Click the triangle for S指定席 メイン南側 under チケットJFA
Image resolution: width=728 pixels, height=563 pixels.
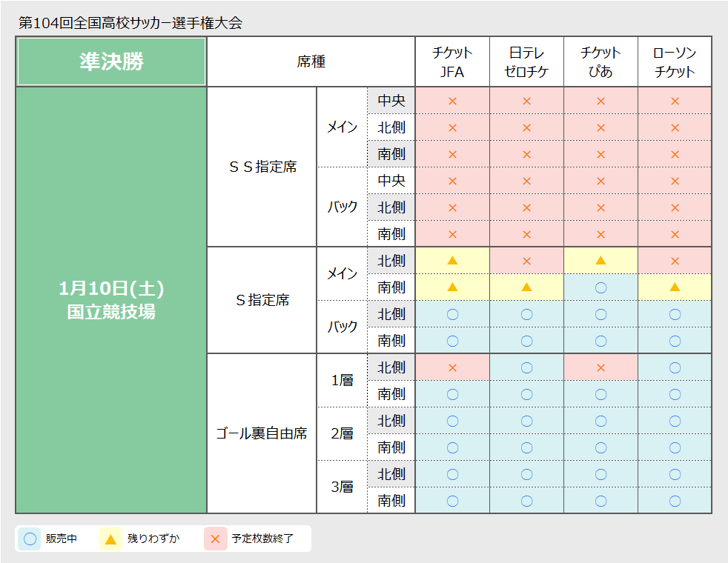tap(452, 287)
